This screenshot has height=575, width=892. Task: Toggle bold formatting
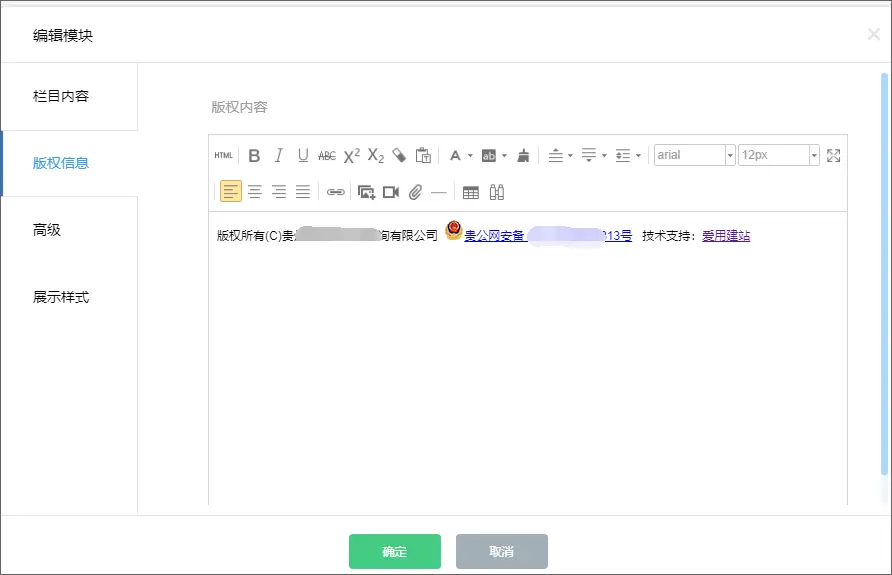(x=254, y=156)
